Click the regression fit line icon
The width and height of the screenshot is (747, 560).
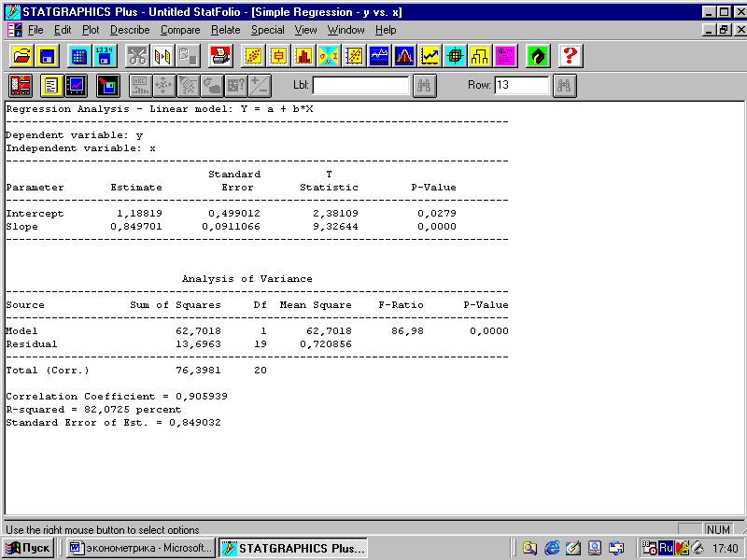tap(354, 56)
